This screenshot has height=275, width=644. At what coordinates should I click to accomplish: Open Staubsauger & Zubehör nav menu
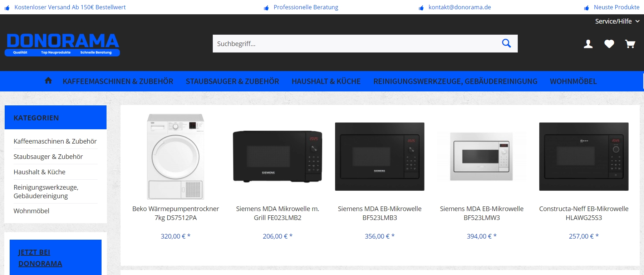232,81
